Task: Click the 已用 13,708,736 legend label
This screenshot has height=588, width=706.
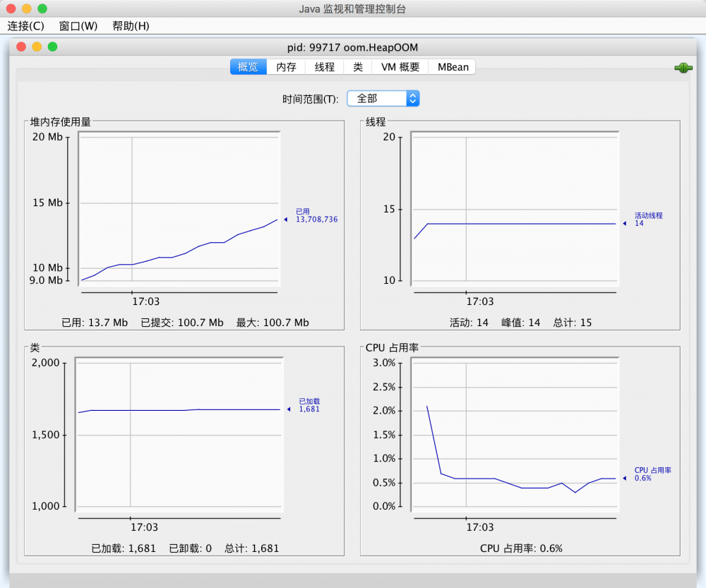Action: click(x=317, y=215)
